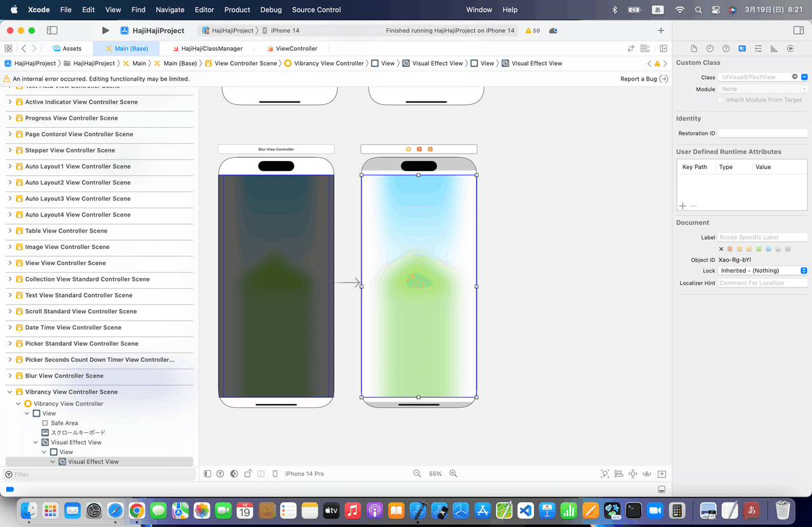Viewport: 812px width, 527px height.
Task: Select Safe Area in outline
Action: pos(64,423)
